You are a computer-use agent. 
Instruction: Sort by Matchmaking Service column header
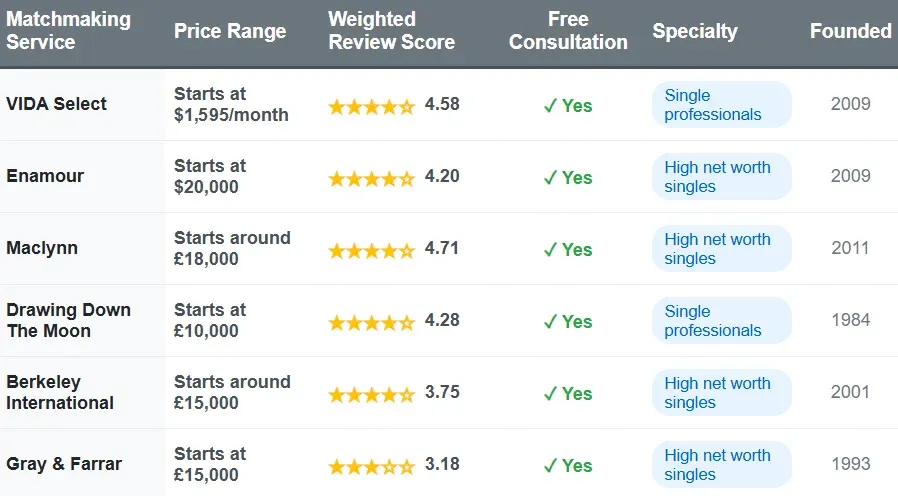(x=68, y=31)
